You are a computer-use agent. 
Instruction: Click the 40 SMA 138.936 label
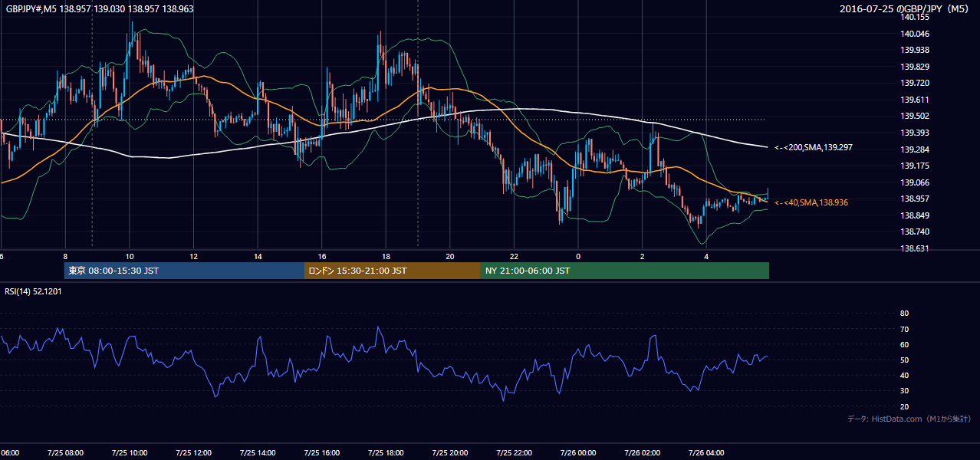(811, 202)
